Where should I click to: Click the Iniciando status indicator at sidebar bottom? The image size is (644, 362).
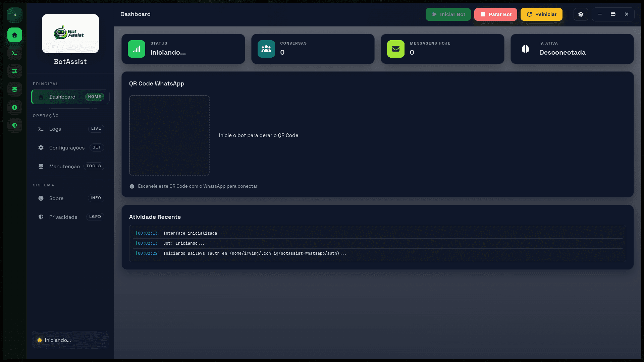[70, 340]
